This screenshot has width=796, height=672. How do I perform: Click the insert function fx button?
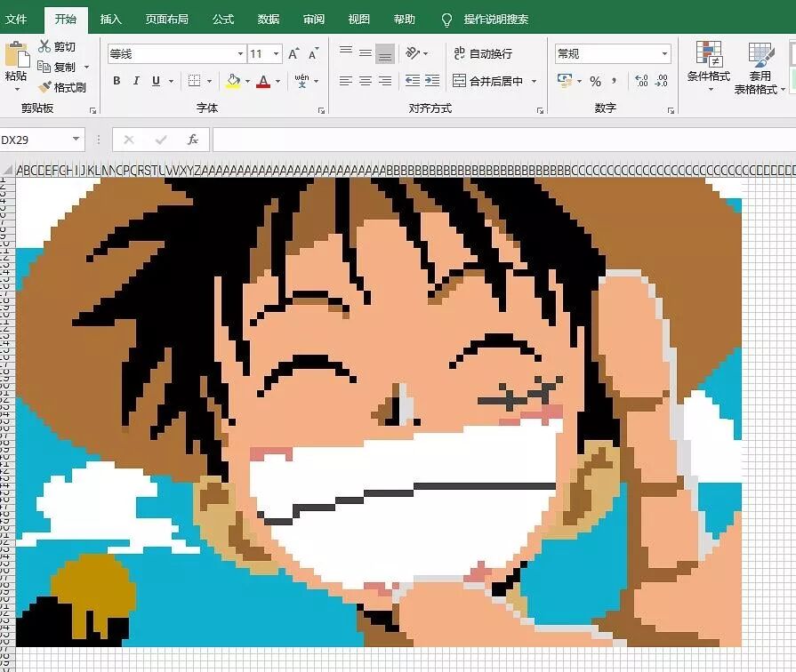pyautogui.click(x=192, y=140)
